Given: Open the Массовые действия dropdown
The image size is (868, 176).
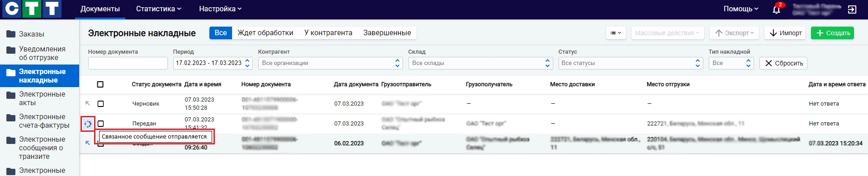Looking at the screenshot, I should coord(667,33).
